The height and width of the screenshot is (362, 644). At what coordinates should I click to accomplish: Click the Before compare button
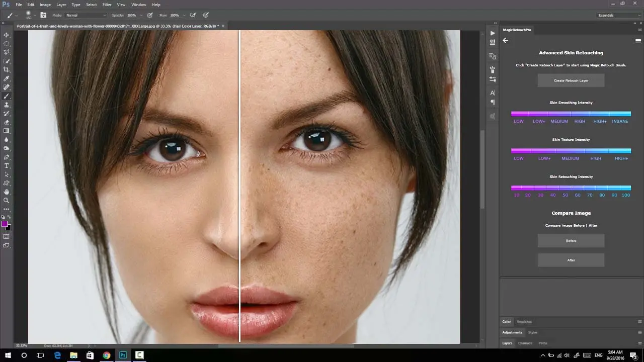571,241
